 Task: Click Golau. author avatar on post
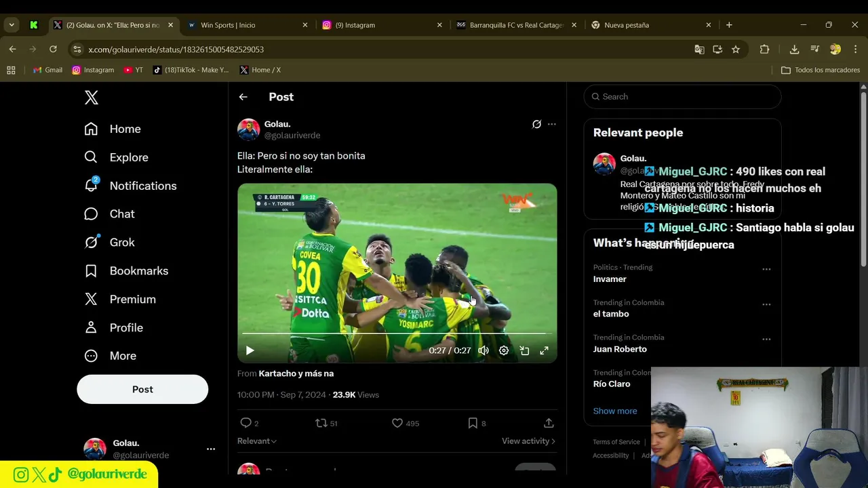(248, 129)
